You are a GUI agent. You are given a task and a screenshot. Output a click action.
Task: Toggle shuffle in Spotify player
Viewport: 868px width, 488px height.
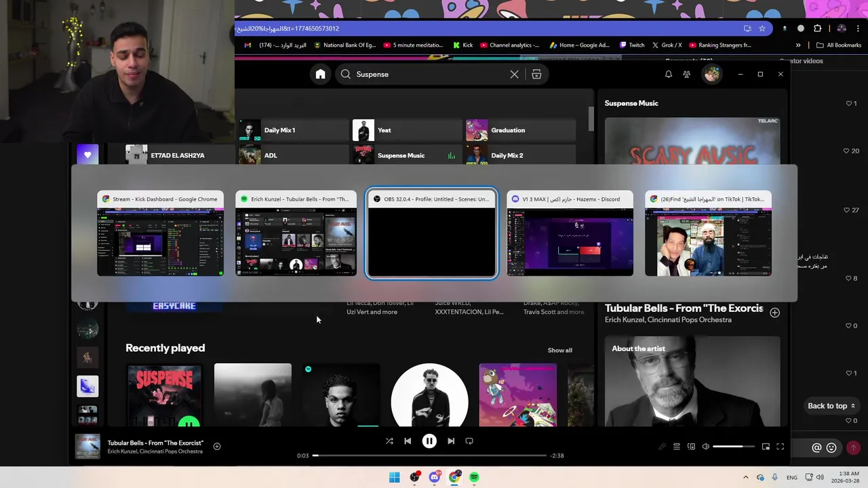pyautogui.click(x=389, y=441)
